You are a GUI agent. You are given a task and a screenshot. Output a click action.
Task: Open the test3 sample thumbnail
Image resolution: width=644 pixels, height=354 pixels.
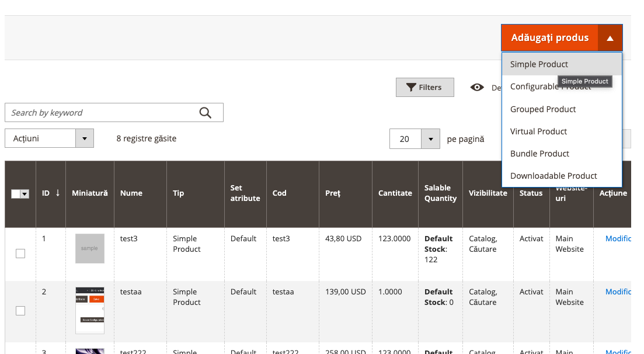tap(90, 248)
